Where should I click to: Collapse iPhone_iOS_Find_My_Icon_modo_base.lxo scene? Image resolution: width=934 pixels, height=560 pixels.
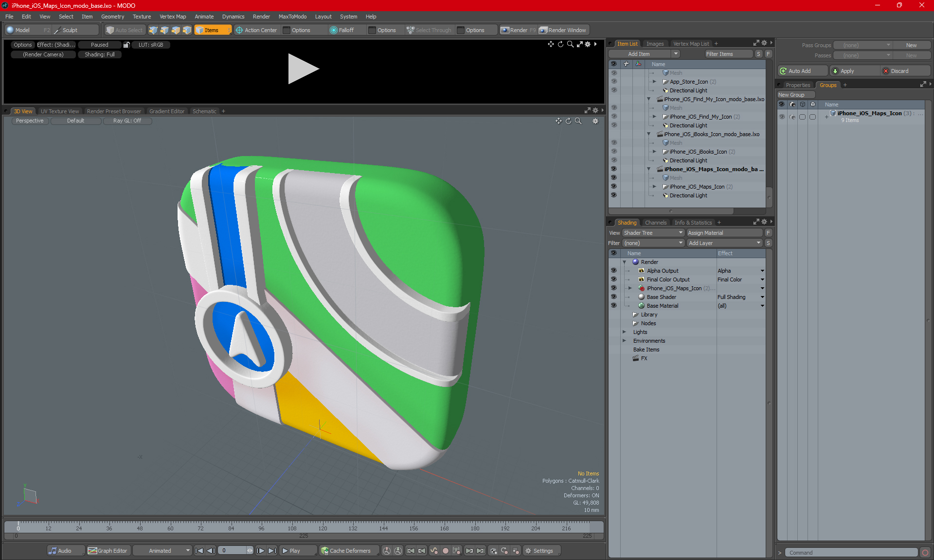click(x=648, y=99)
